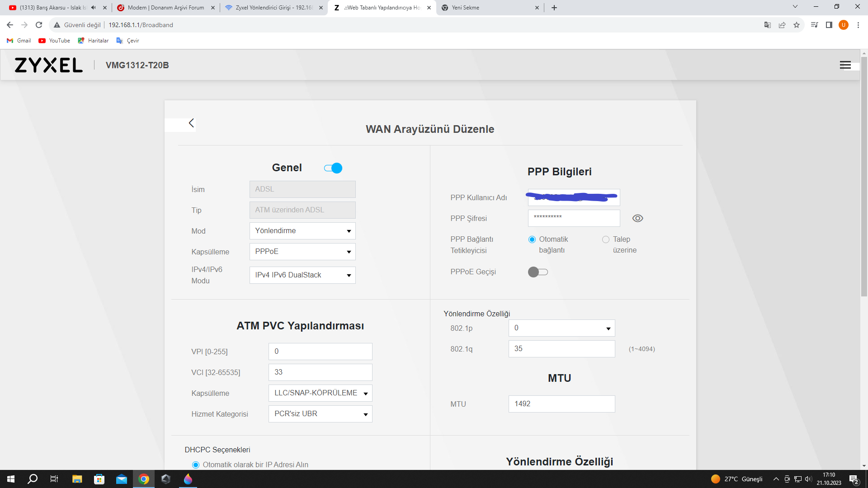Click the browser reload page icon

click(39, 25)
